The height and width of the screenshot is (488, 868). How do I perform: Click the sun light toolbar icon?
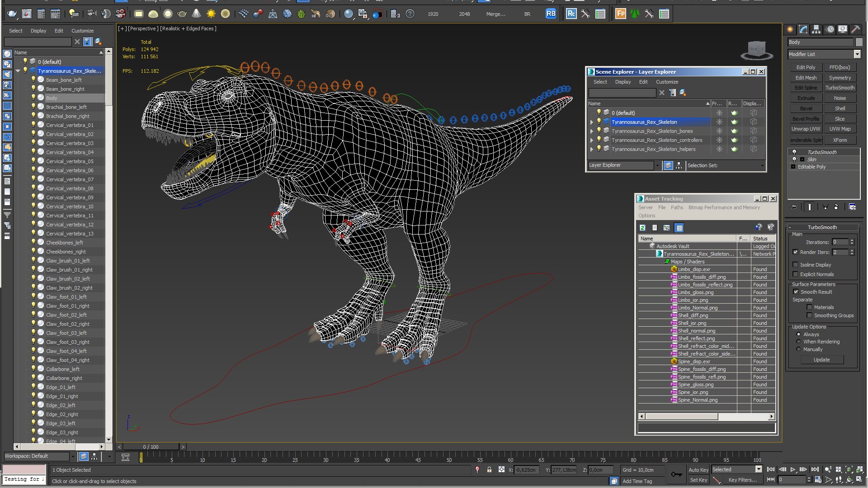[x=211, y=14]
